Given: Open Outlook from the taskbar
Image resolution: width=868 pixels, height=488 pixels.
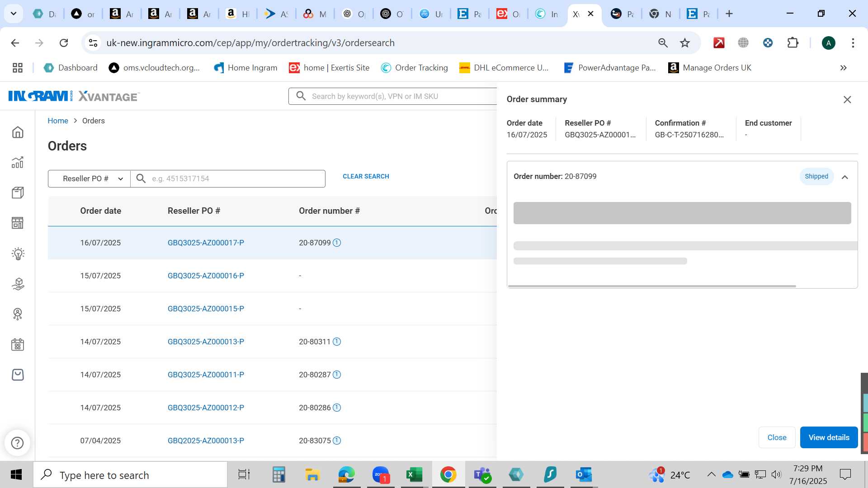Looking at the screenshot, I should point(584,475).
